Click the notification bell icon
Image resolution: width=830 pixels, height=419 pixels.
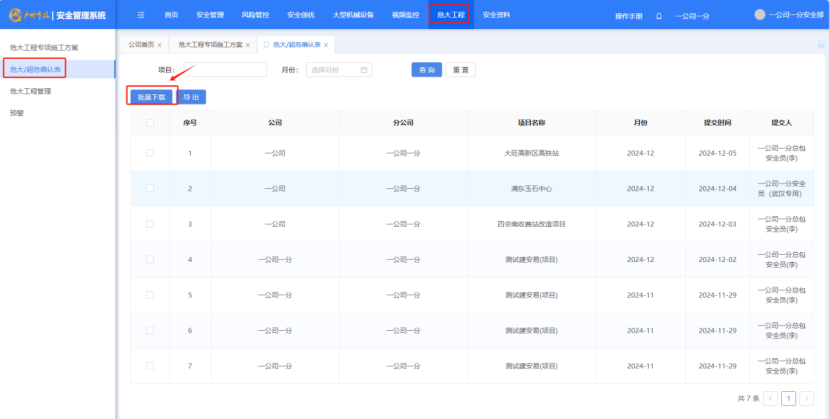point(659,16)
